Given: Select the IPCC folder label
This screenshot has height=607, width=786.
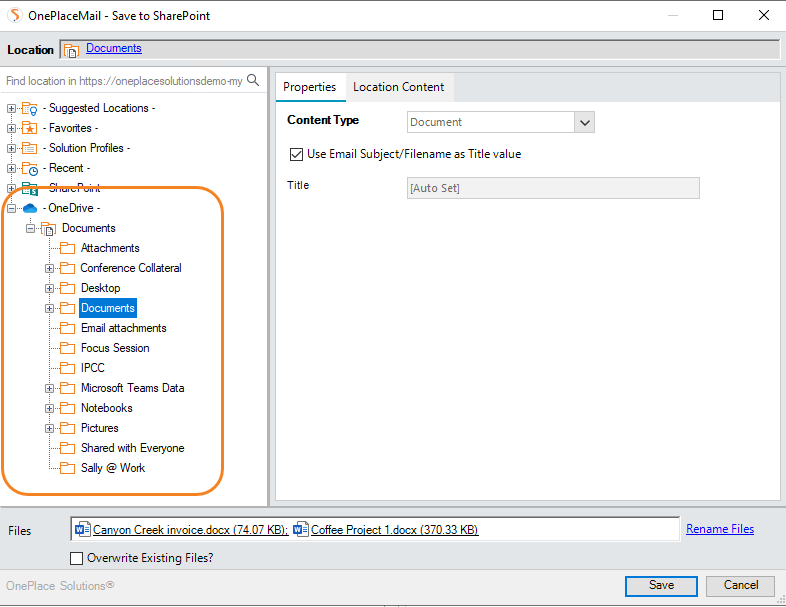Looking at the screenshot, I should click(93, 368).
